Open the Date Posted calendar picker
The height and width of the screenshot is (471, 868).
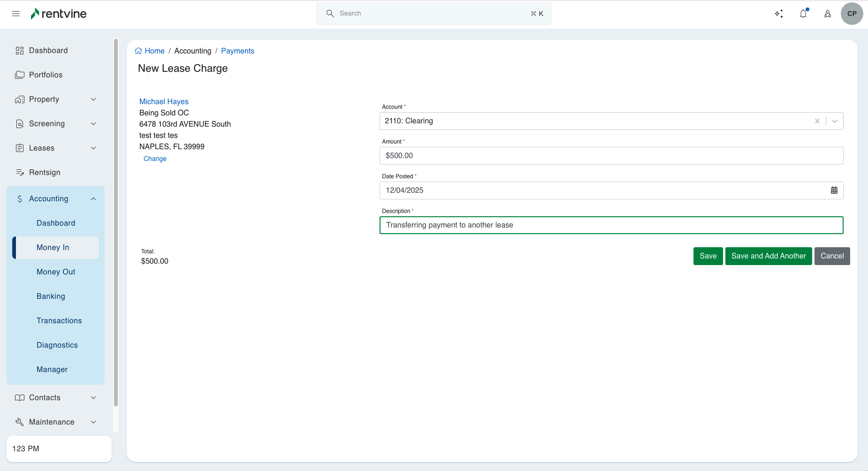click(834, 190)
